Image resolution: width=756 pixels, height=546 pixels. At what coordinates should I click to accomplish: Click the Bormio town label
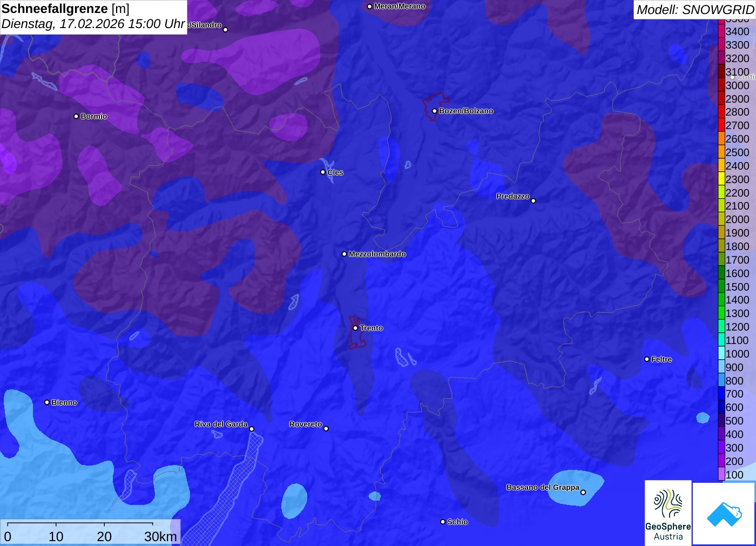[x=94, y=116]
